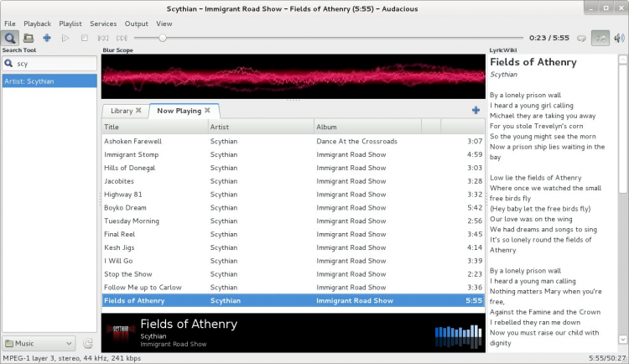This screenshot has height=364, width=629.
Task: Toggle shuffle mode
Action: [600, 38]
